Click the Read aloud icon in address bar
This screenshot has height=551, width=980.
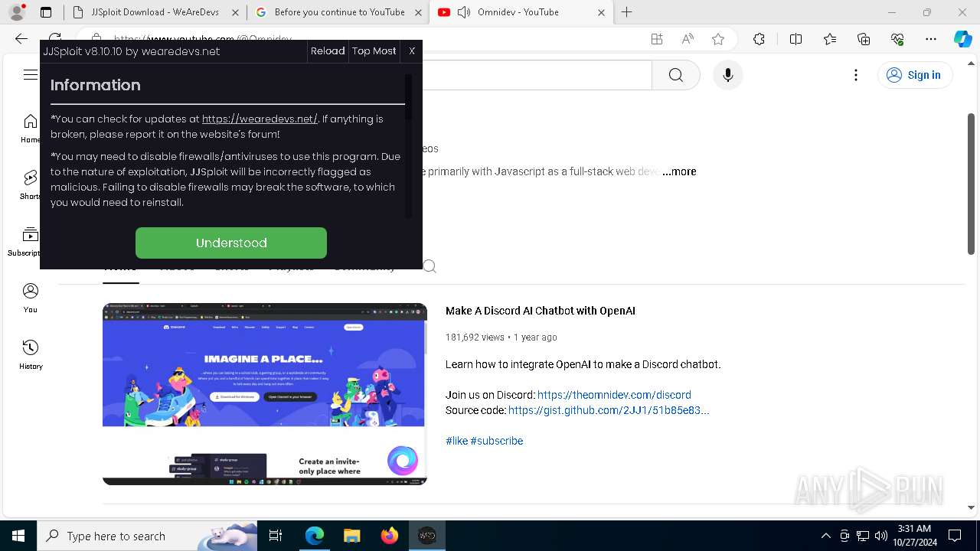tap(688, 39)
